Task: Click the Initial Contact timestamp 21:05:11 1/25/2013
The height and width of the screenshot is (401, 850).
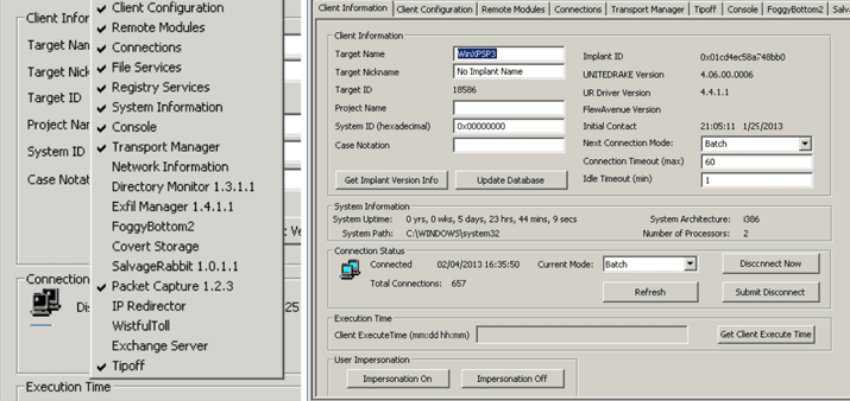Action: click(742, 126)
